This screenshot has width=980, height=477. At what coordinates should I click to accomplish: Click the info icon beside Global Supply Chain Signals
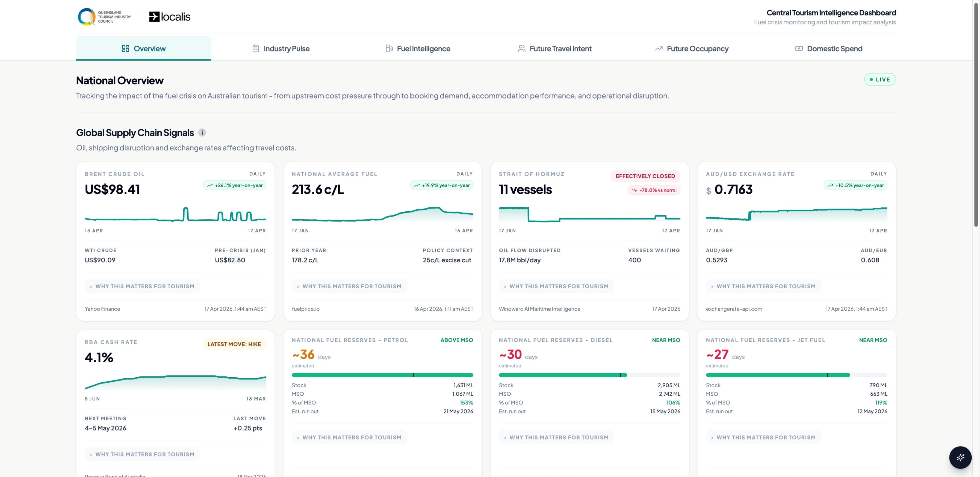click(202, 132)
